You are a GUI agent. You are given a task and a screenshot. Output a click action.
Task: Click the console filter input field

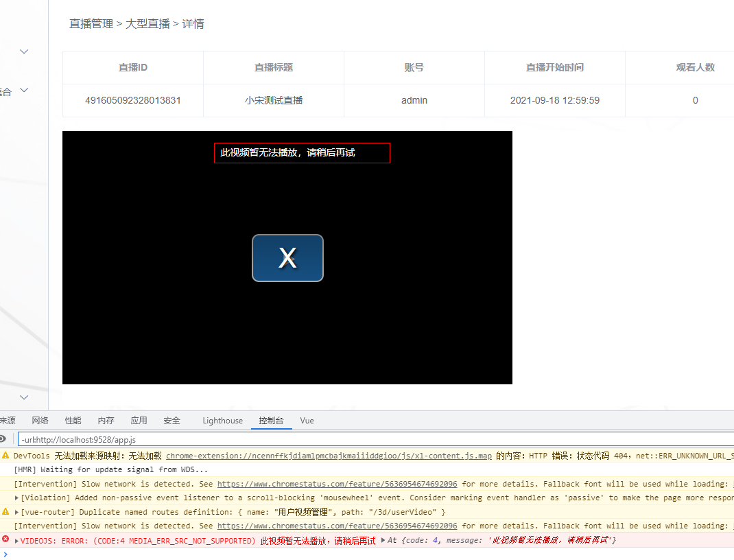point(376,440)
